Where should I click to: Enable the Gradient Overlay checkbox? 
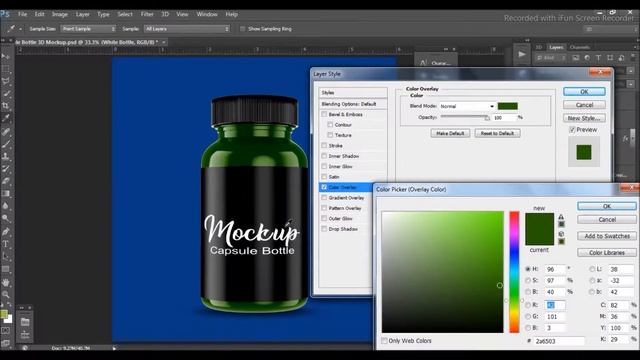pos(324,198)
